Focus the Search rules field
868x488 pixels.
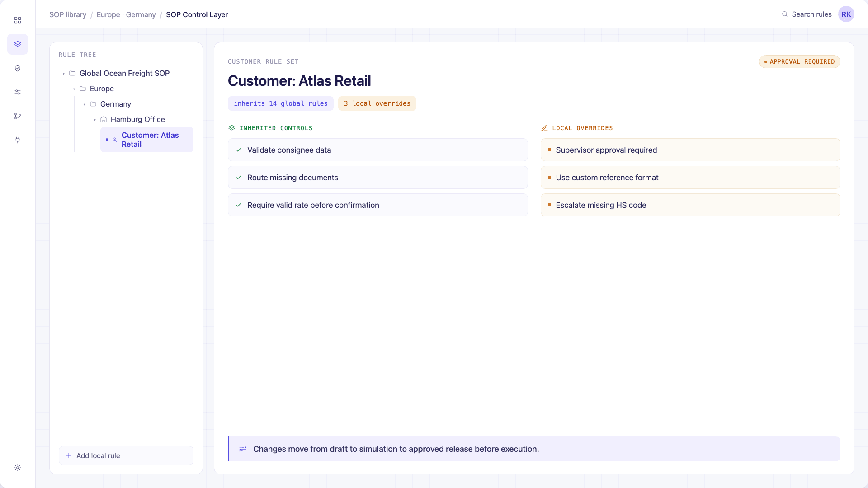807,14
